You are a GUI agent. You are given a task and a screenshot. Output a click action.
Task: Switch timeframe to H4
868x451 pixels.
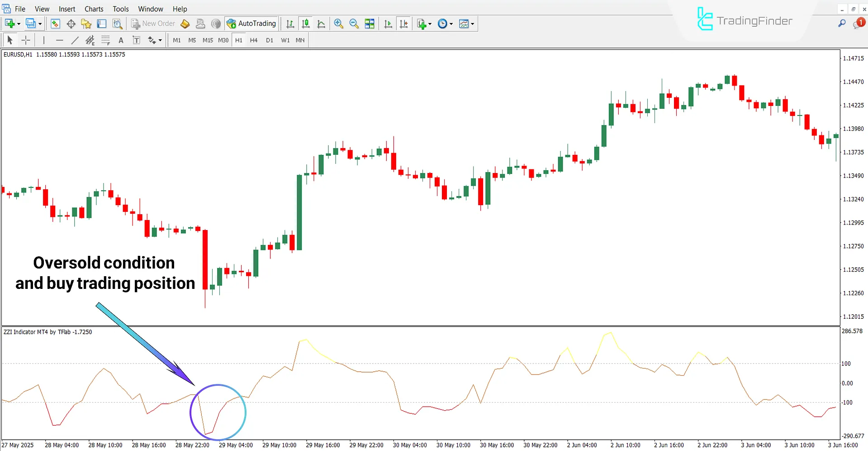pos(254,40)
